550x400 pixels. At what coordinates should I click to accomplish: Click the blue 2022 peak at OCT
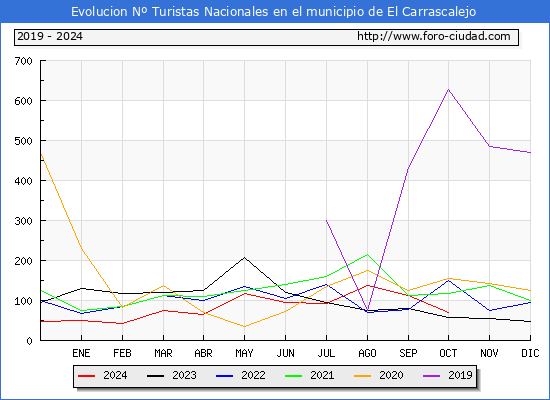click(448, 280)
